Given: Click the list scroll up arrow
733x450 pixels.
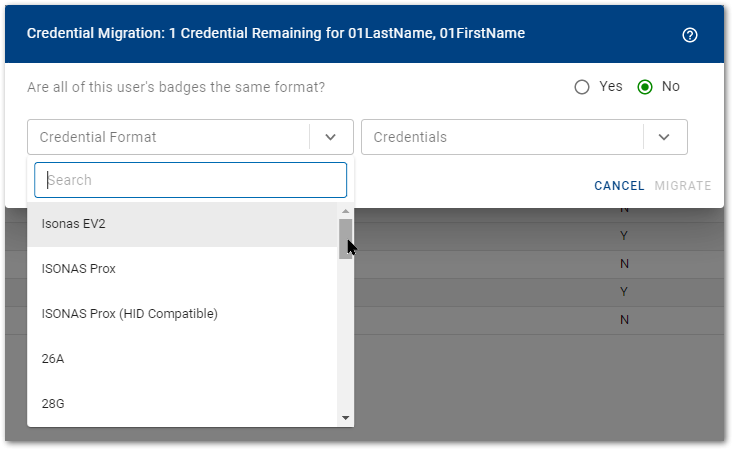Looking at the screenshot, I should [x=346, y=211].
